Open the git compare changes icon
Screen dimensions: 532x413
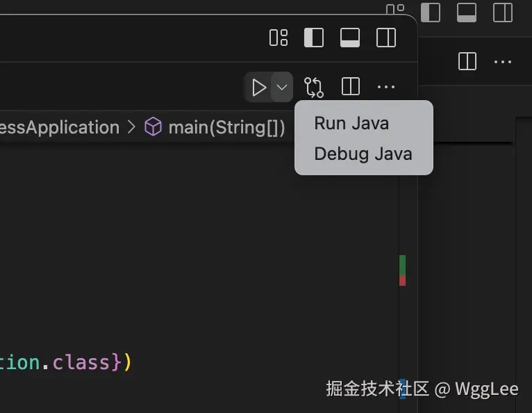point(314,88)
